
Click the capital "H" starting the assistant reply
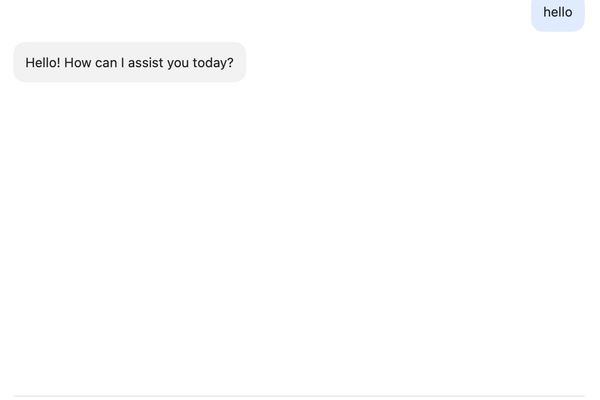(x=30, y=63)
